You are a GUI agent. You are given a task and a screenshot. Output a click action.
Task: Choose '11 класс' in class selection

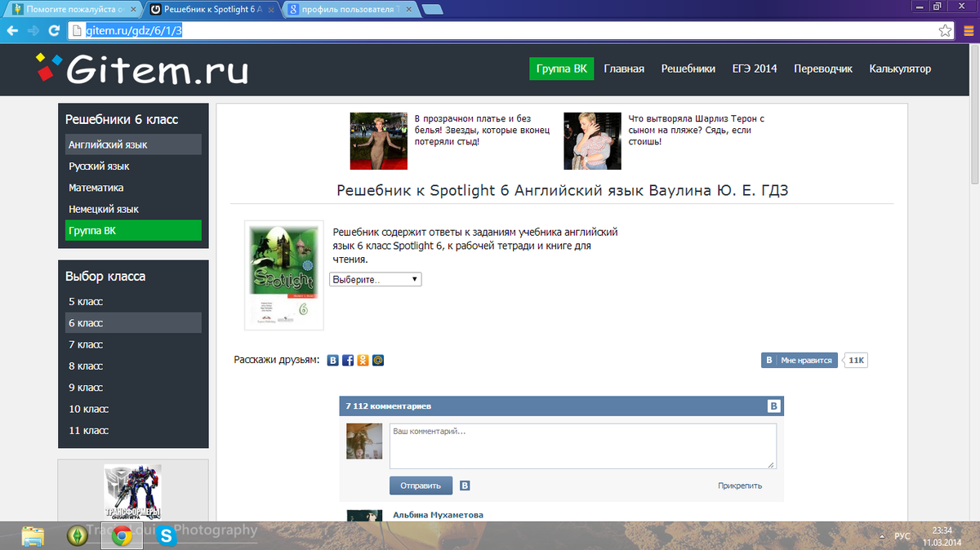pyautogui.click(x=133, y=430)
